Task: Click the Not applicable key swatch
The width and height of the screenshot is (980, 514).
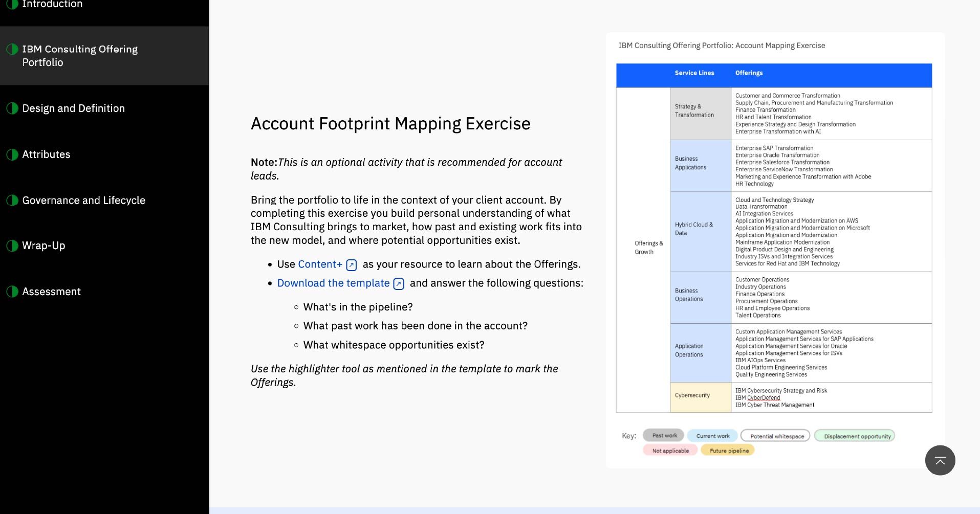Action: click(670, 451)
